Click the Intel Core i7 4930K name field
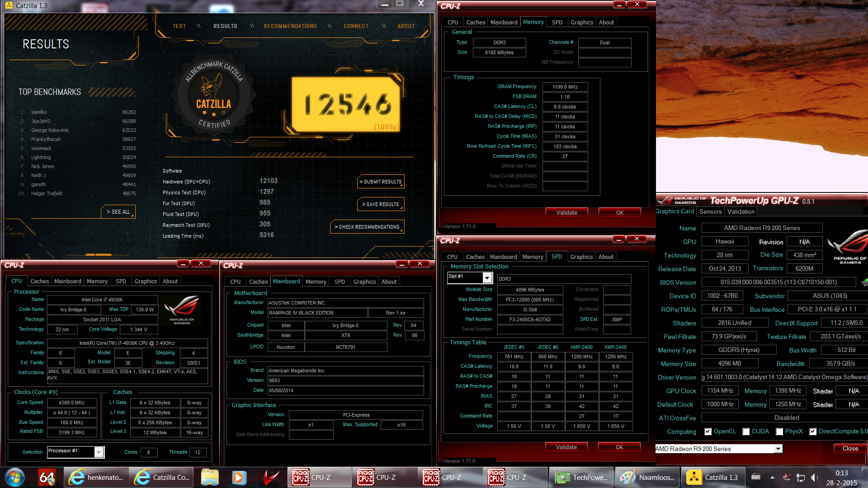 pyautogui.click(x=102, y=300)
